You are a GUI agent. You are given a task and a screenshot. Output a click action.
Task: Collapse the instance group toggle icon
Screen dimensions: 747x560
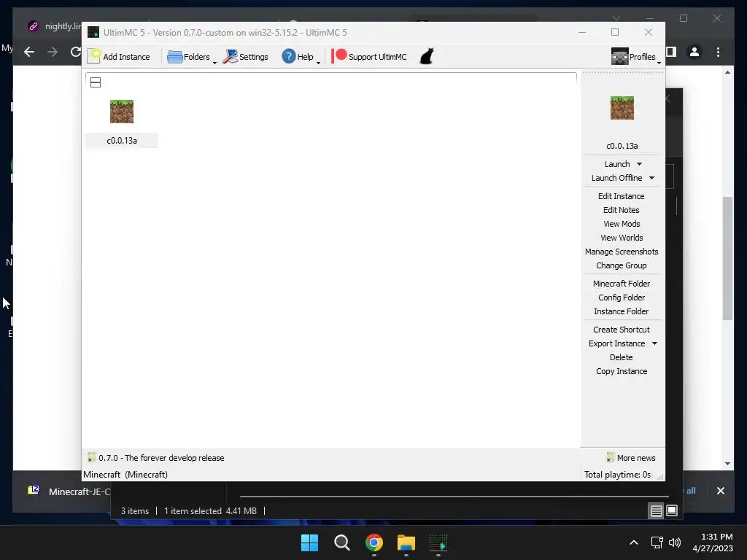[x=96, y=82]
